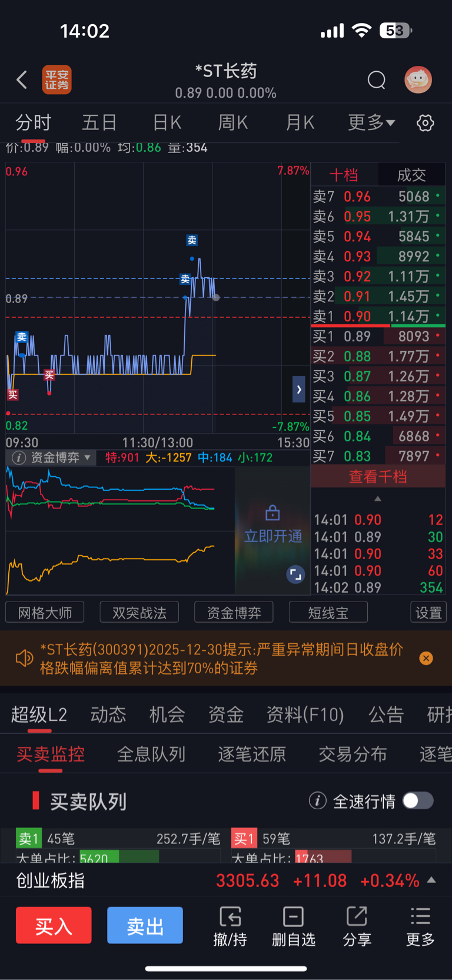Tap the 买1 59笔 queue header
The height and width of the screenshot is (980, 452).
pos(334,838)
